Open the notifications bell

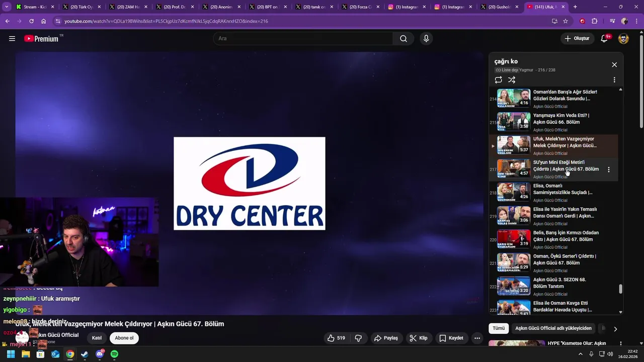tap(605, 39)
